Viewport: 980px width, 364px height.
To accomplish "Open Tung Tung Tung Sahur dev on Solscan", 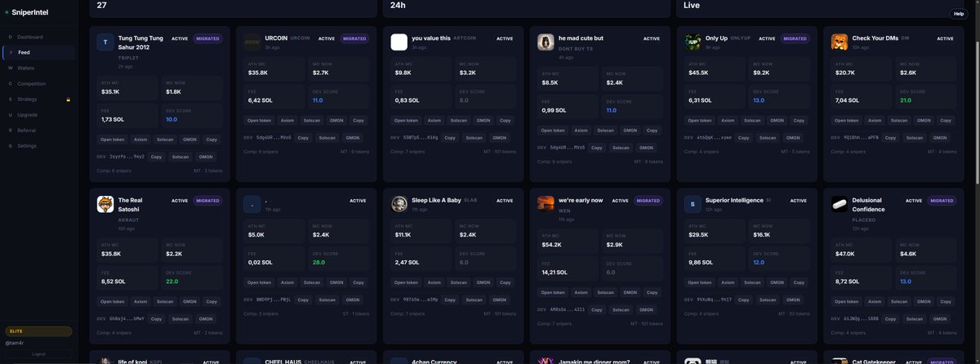I will (180, 157).
